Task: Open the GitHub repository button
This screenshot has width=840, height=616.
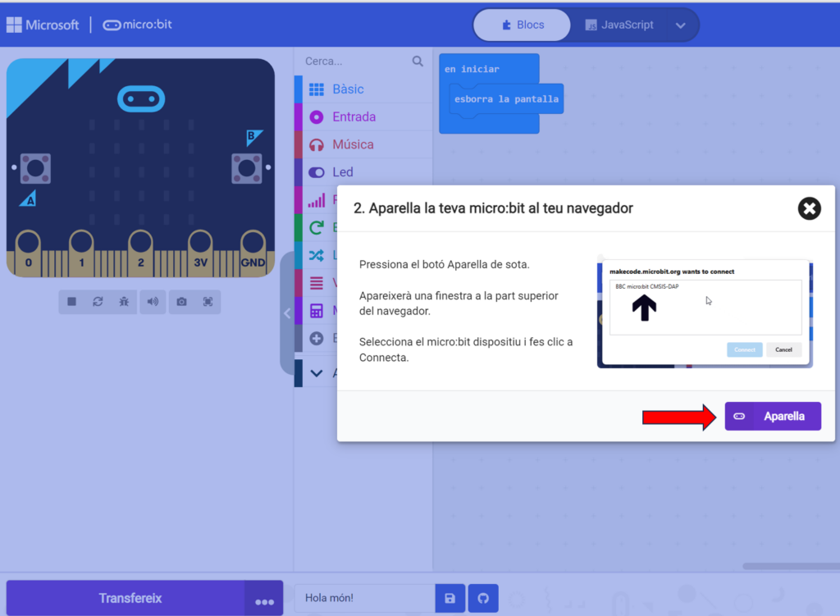Action: pos(483,598)
